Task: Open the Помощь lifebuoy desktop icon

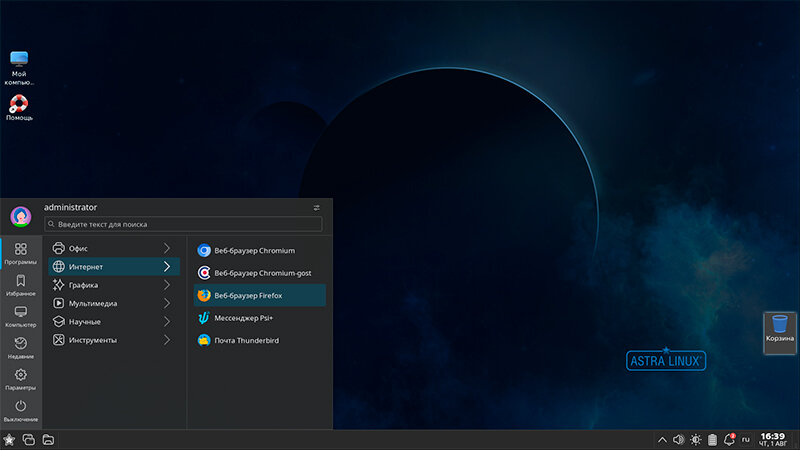Action: 19,108
